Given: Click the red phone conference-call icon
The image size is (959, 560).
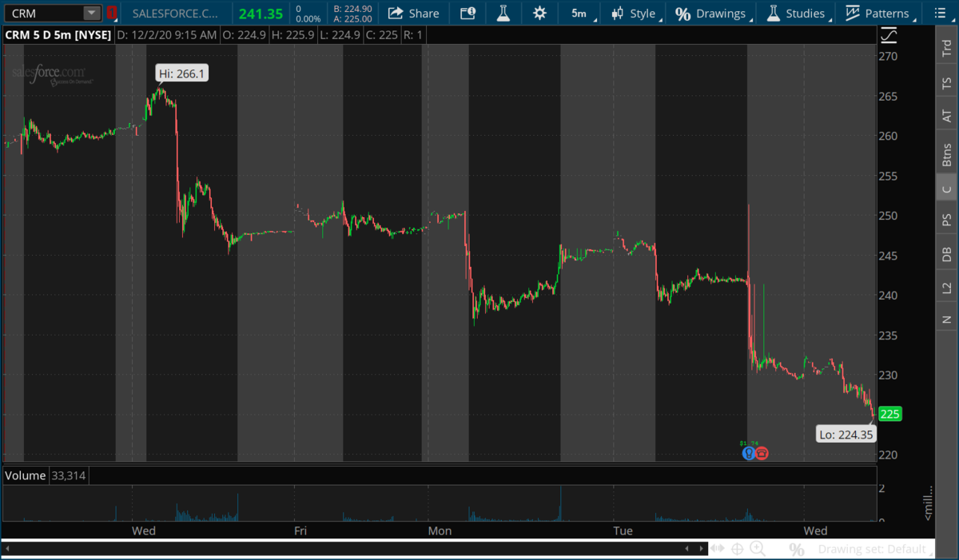Looking at the screenshot, I should coord(762,453).
